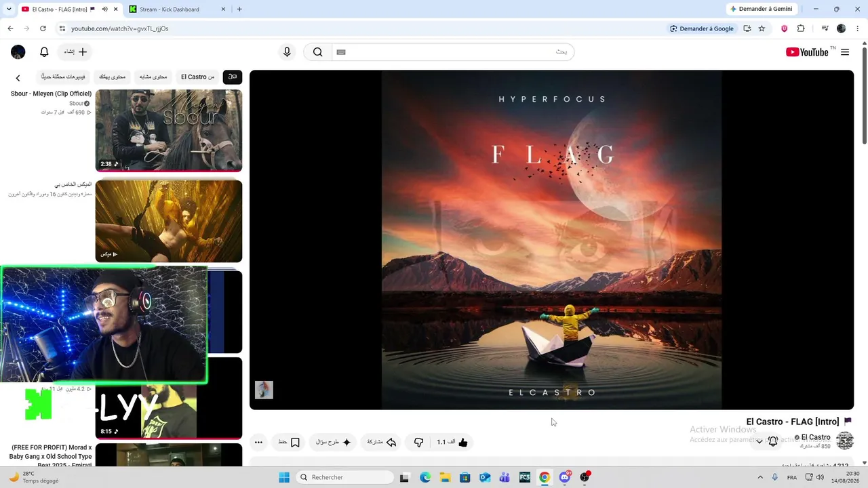Open File Explorer from the taskbar

click(x=445, y=477)
